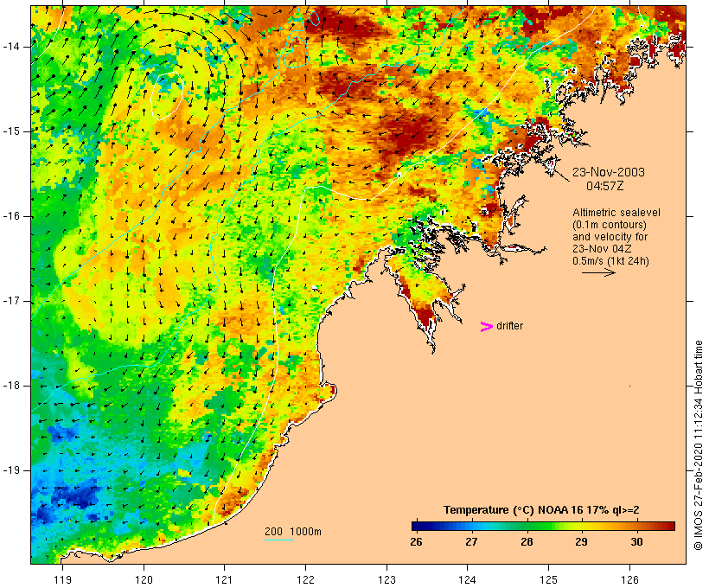Click longitude axis label 126
Screen dimensions: 709x588
629,579
